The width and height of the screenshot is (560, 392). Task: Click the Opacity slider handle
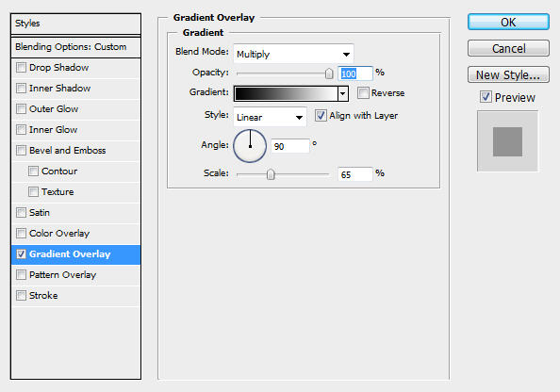pos(329,73)
